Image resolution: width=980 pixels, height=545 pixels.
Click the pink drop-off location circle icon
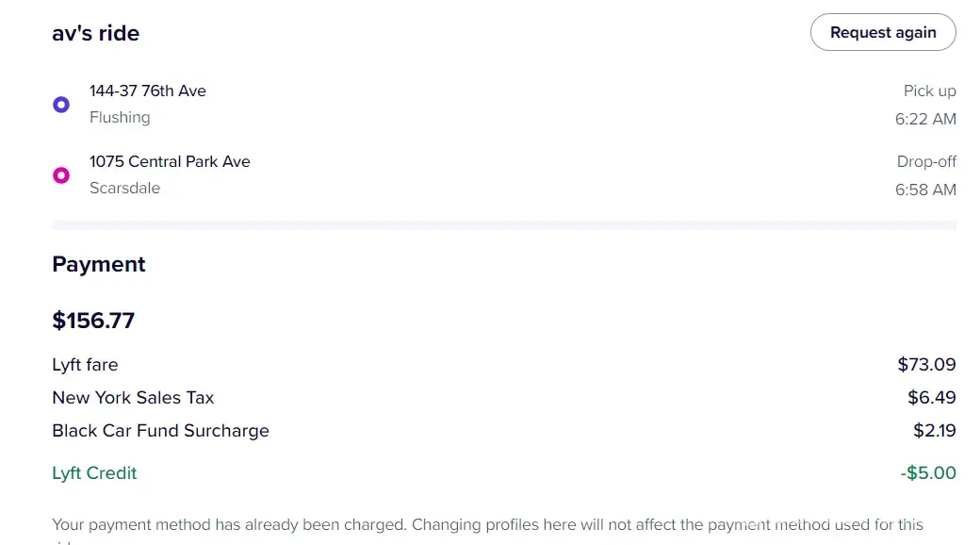[61, 175]
